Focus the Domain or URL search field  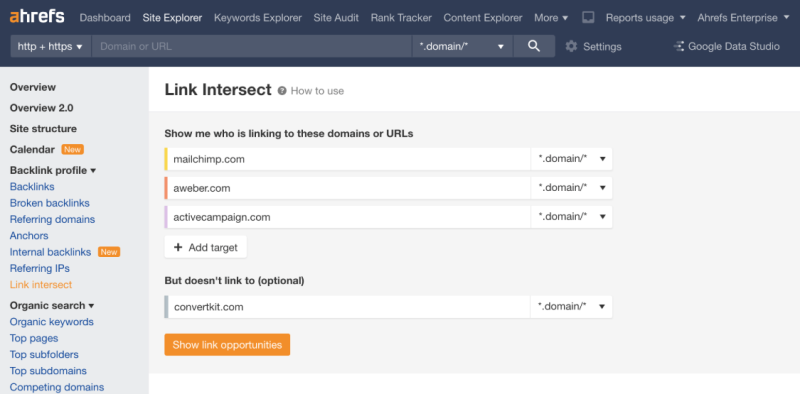coord(252,46)
